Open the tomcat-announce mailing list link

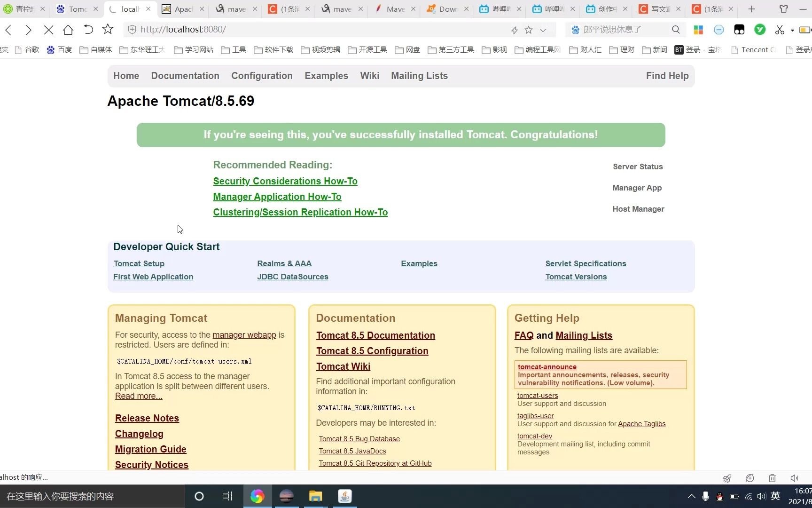click(547, 367)
